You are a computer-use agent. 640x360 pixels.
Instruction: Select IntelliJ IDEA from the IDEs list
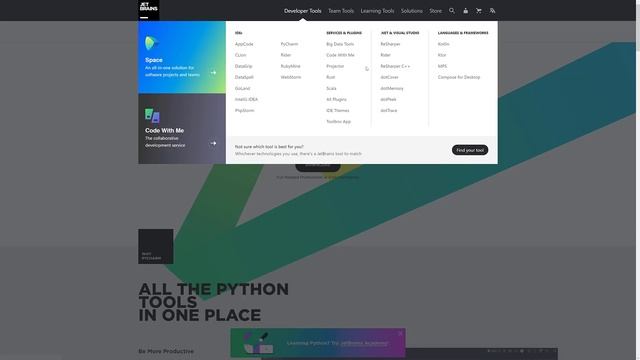pos(246,99)
